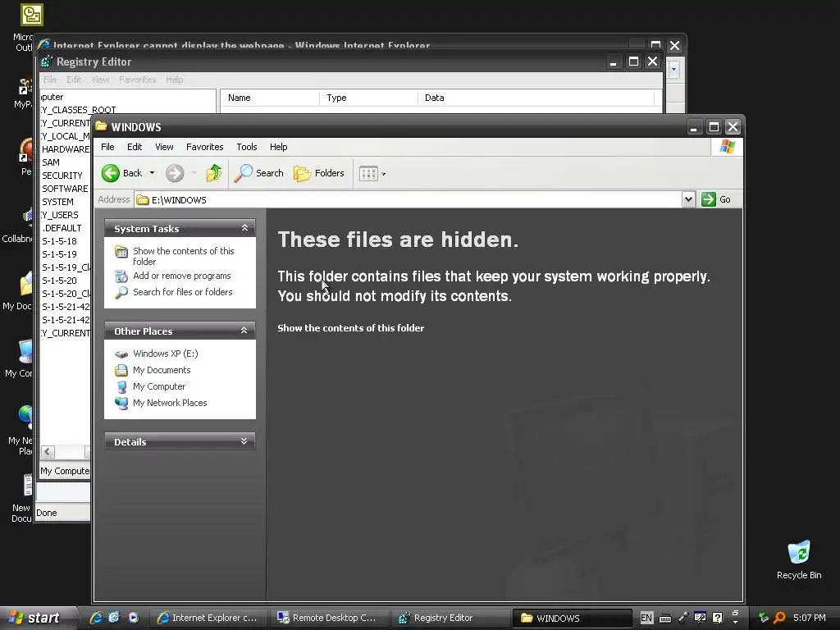Viewport: 840px width, 630px height.
Task: Select SYSTEM key in Registry Editor
Action: point(58,202)
